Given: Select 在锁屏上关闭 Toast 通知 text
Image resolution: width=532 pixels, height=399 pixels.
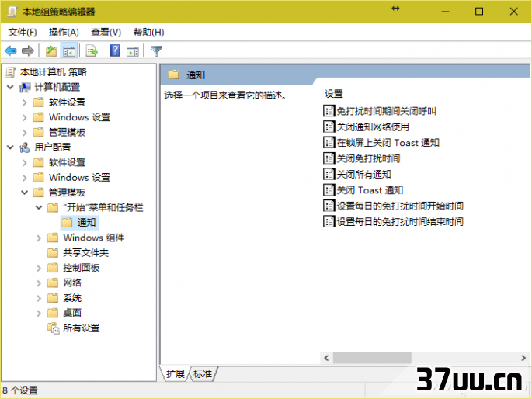Looking at the screenshot, I should point(388,142).
